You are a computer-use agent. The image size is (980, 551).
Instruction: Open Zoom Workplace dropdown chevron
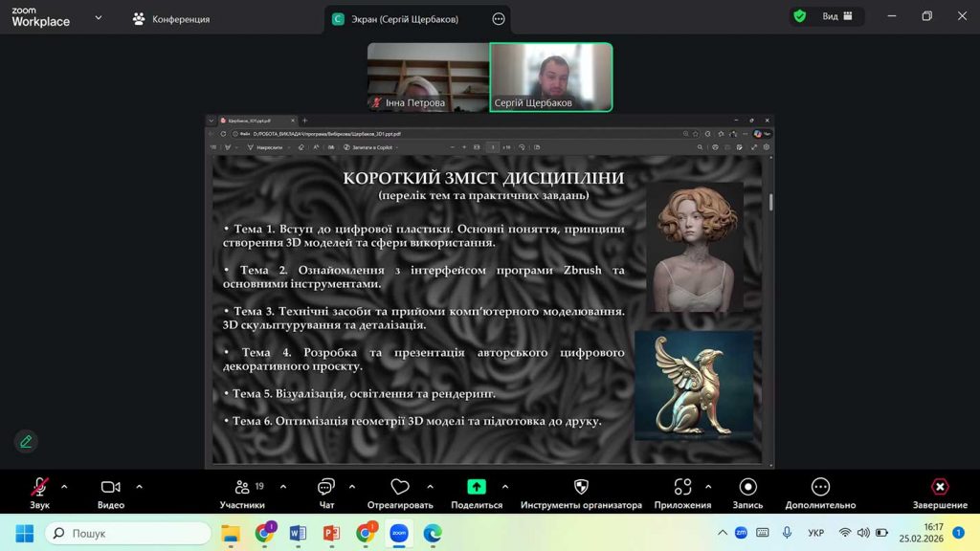pos(98,17)
